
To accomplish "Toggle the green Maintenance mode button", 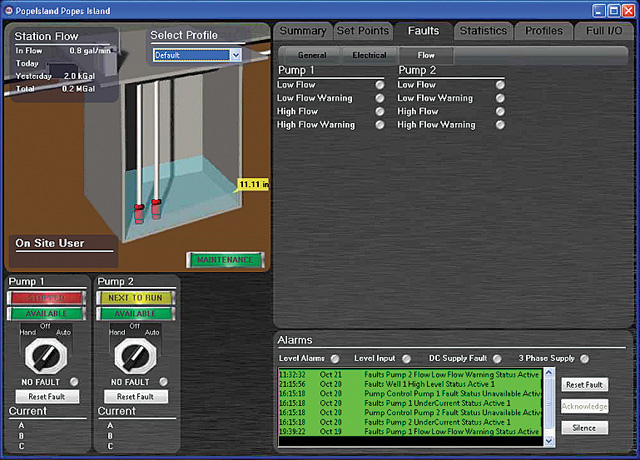I will (x=224, y=260).
